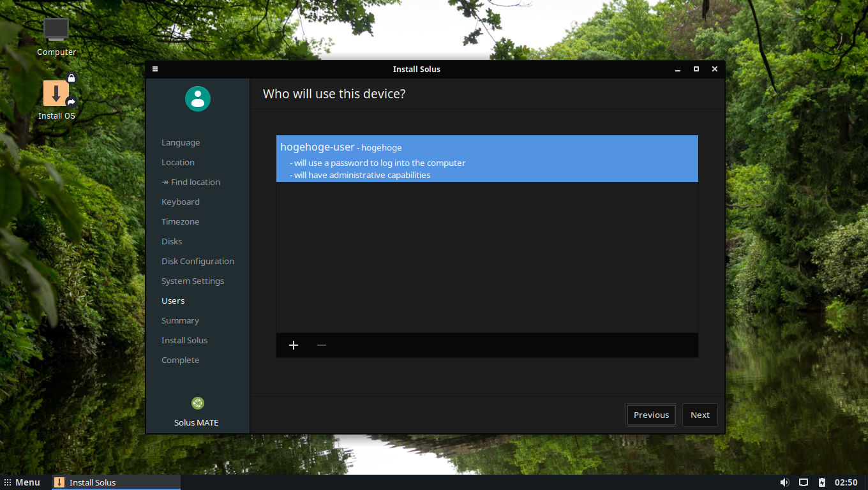Screen dimensions: 868x490
Task: Go to the Location step
Action: [x=178, y=163]
